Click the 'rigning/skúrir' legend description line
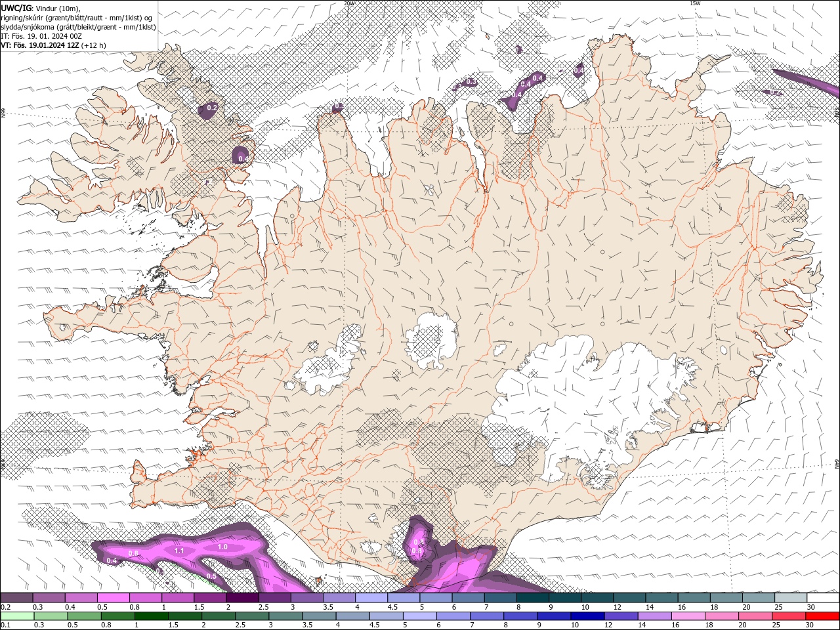 click(77, 18)
